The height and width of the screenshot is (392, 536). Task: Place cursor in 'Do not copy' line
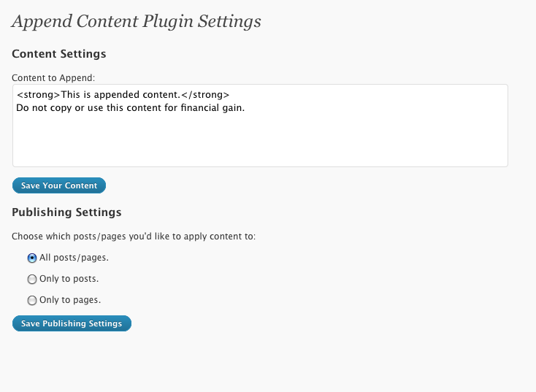131,108
